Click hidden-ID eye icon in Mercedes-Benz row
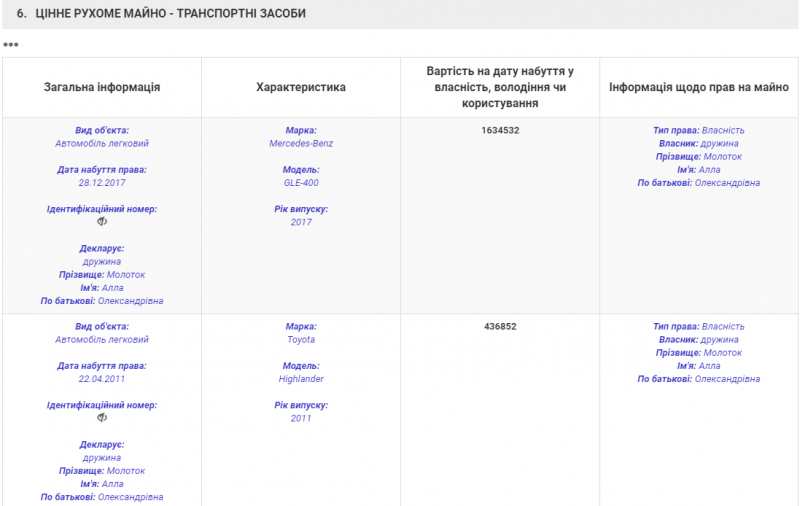The width and height of the screenshot is (800, 506). pyautogui.click(x=101, y=222)
